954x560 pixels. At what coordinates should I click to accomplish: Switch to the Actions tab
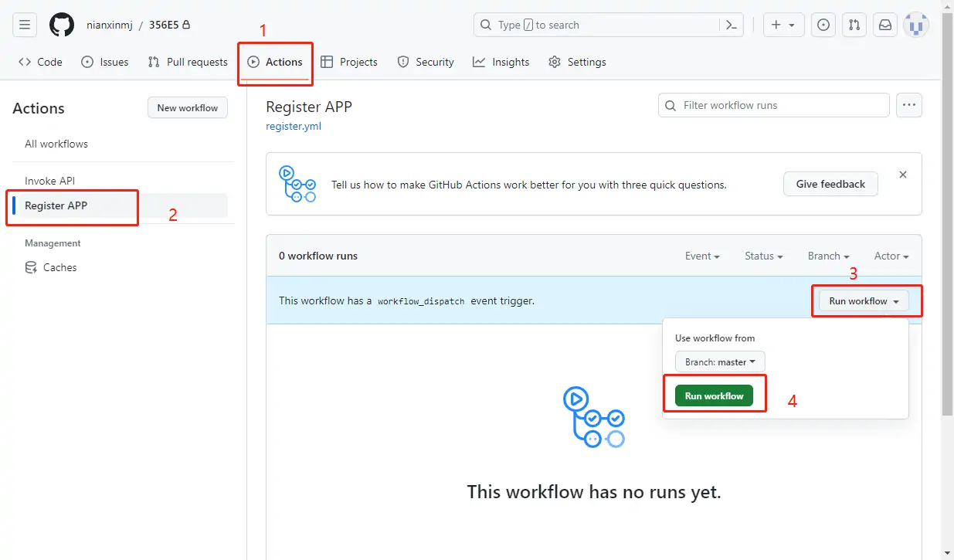[275, 62]
